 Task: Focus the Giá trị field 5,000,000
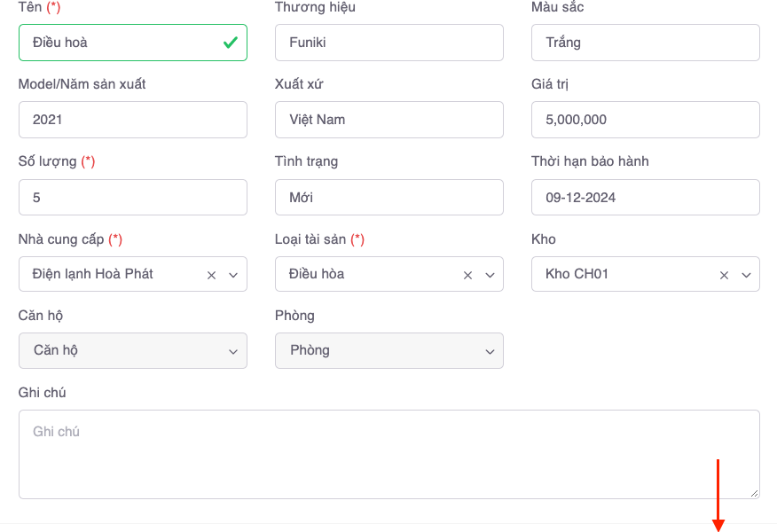pos(645,120)
